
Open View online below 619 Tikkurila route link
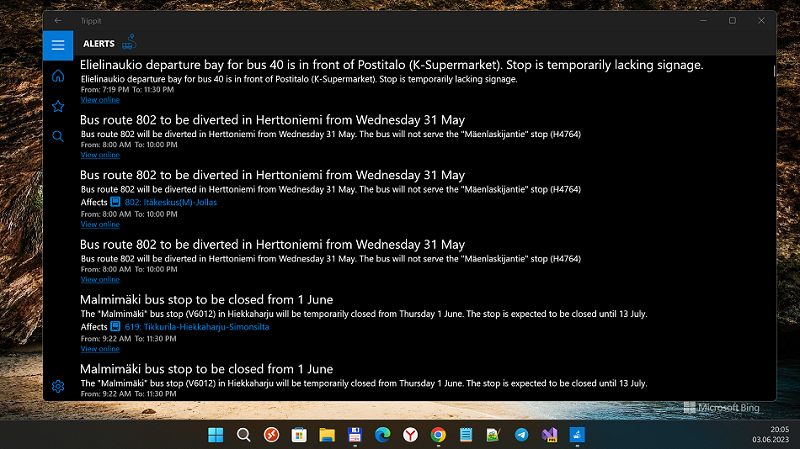pyautogui.click(x=100, y=348)
